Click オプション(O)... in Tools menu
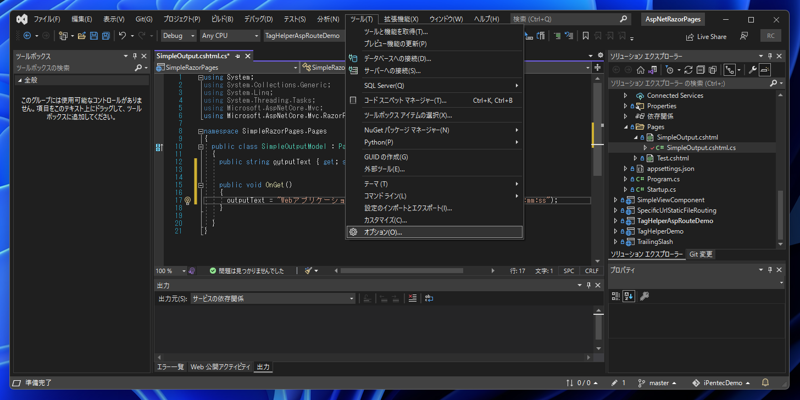The image size is (800, 400). (434, 232)
